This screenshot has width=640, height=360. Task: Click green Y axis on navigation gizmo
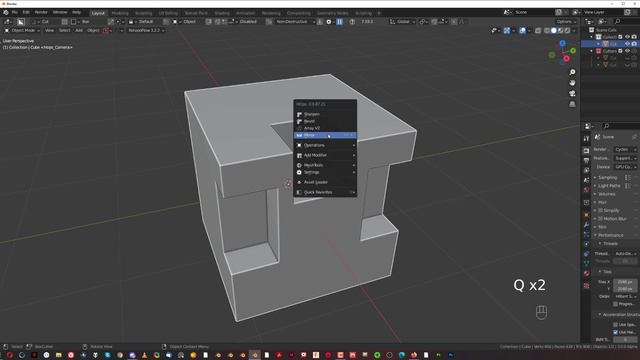click(x=573, y=51)
